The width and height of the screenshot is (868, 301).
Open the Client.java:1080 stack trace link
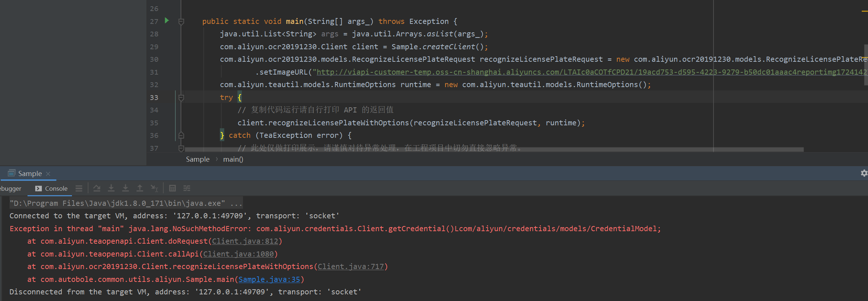point(239,254)
